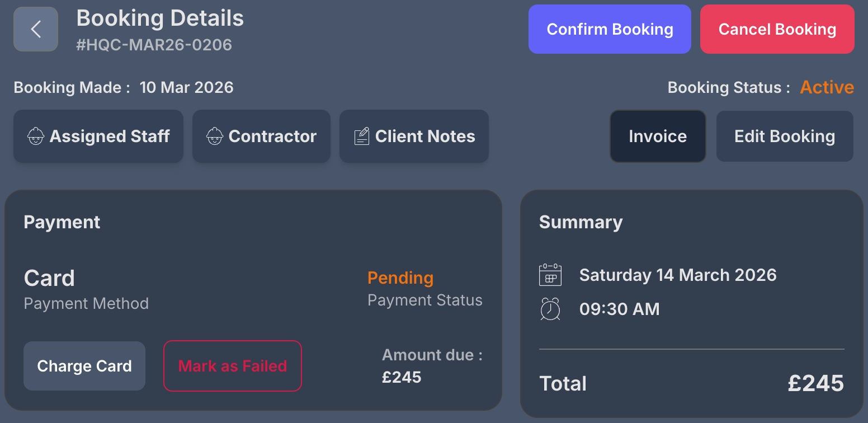Click the Pending payment status

pyautogui.click(x=400, y=278)
